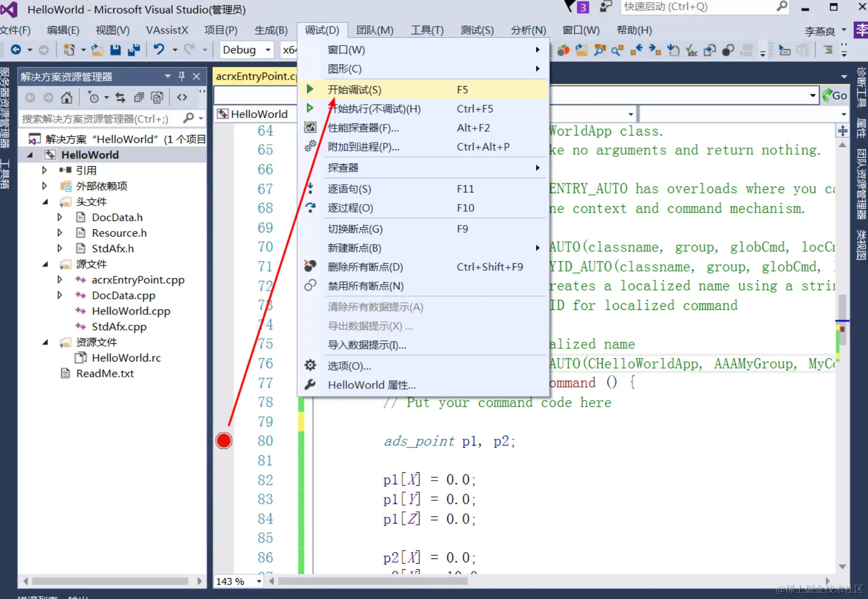Screen dimensions: 868x599
Task: Click the Quick Launch input box
Action: (x=697, y=7)
